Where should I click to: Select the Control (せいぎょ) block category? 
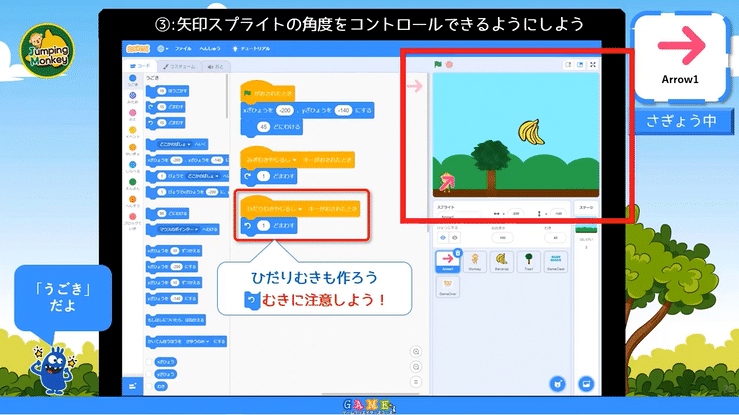click(132, 150)
